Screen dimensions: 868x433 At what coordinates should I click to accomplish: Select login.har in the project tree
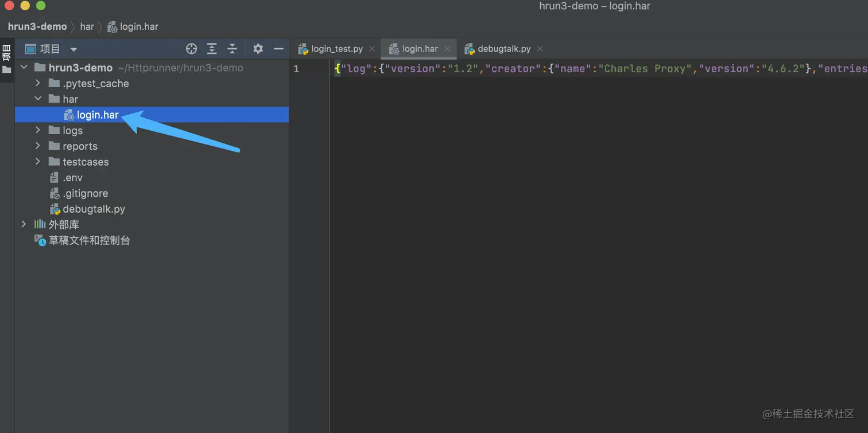coord(152,115)
